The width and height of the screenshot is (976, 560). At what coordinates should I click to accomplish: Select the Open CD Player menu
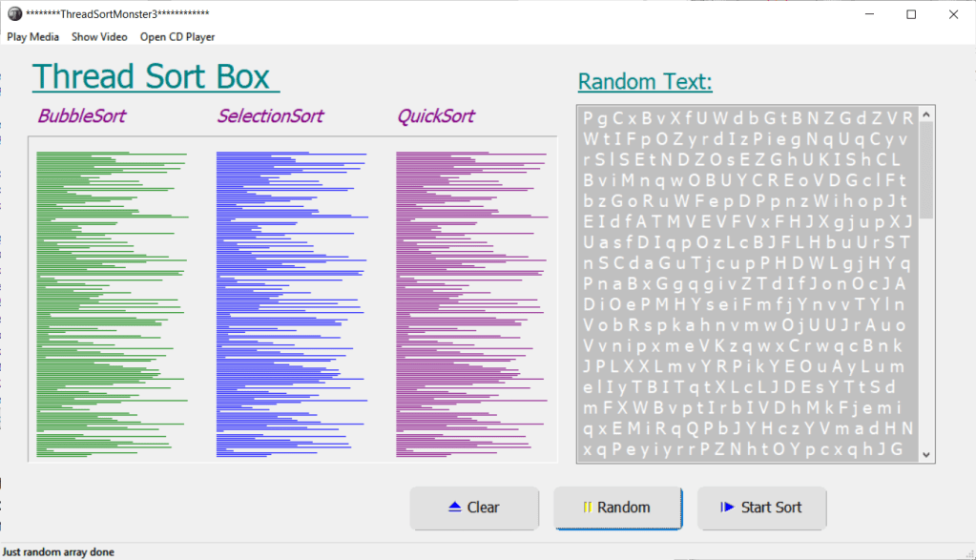click(177, 37)
